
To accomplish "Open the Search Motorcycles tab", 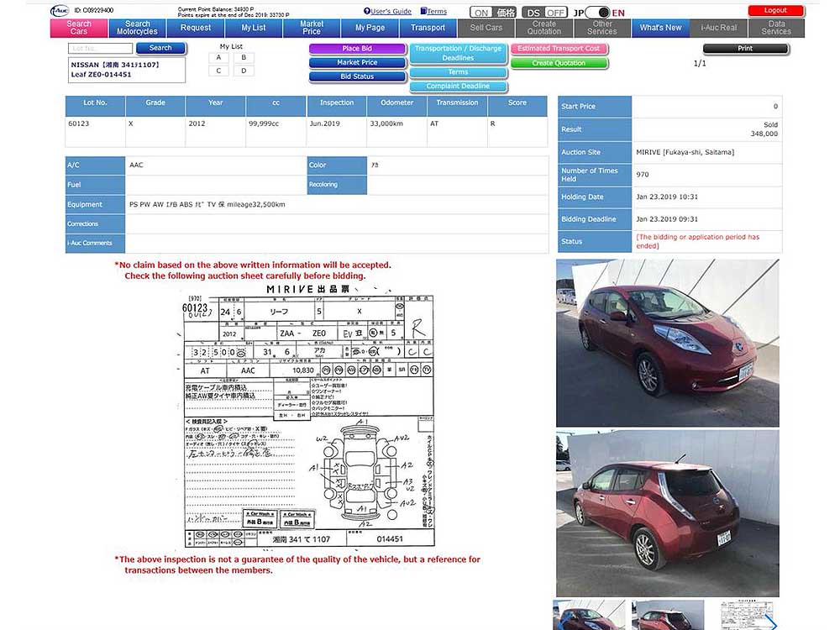I will (137, 28).
